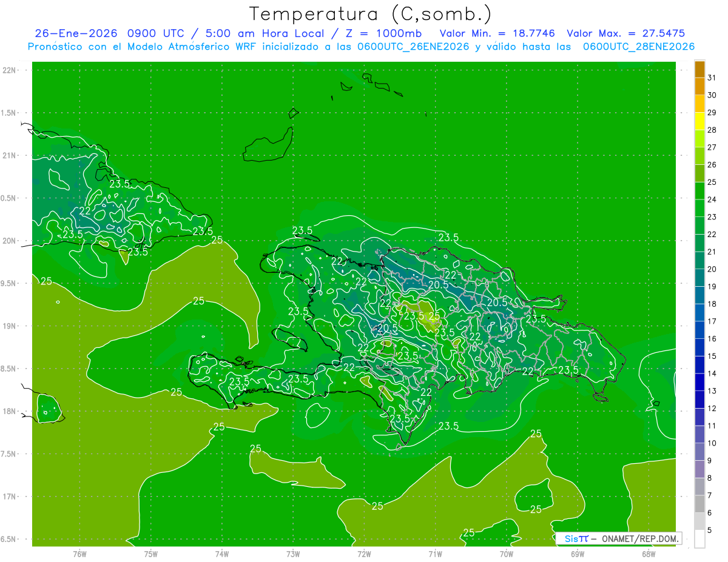
Task: Click the "74W" longitude axis label
Action: tap(222, 554)
